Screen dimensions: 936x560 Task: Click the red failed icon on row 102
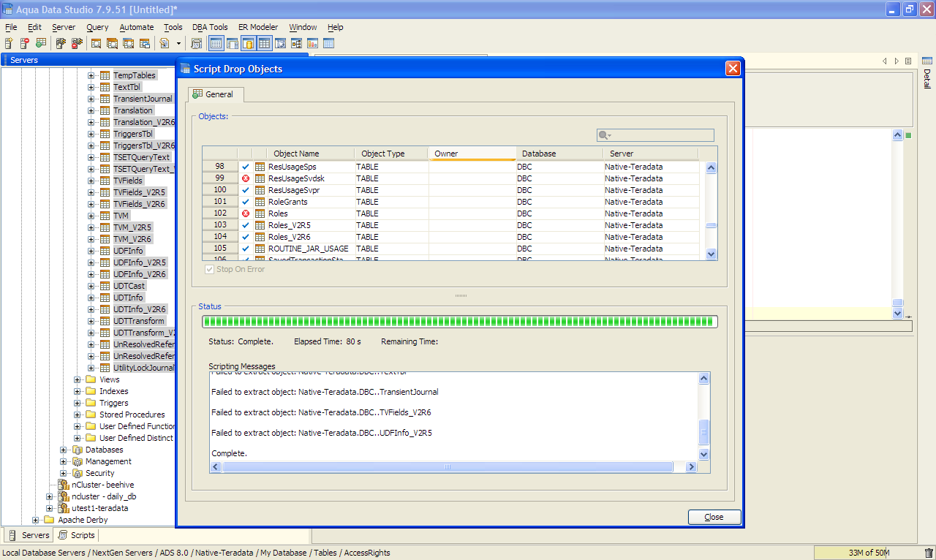246,213
